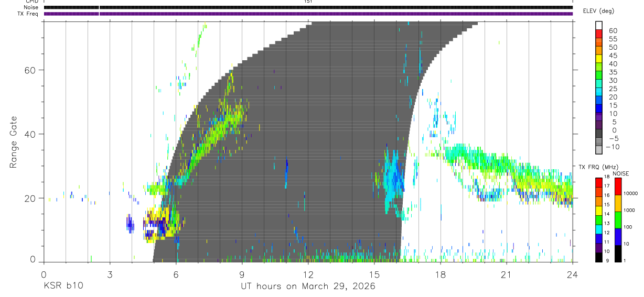644x297 pixels.
Task: Select the green ELEV segment between 30 and 35
Action: coord(599,75)
